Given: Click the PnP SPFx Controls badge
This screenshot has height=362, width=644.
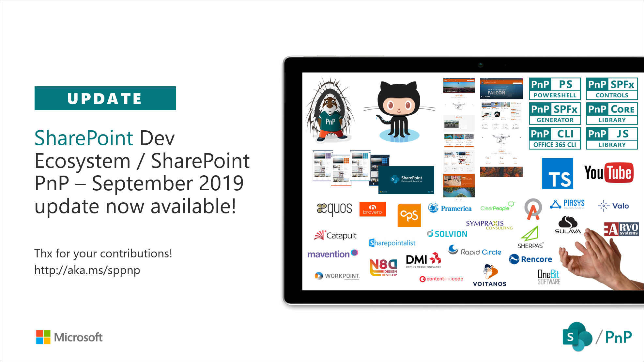Looking at the screenshot, I should click(612, 89).
